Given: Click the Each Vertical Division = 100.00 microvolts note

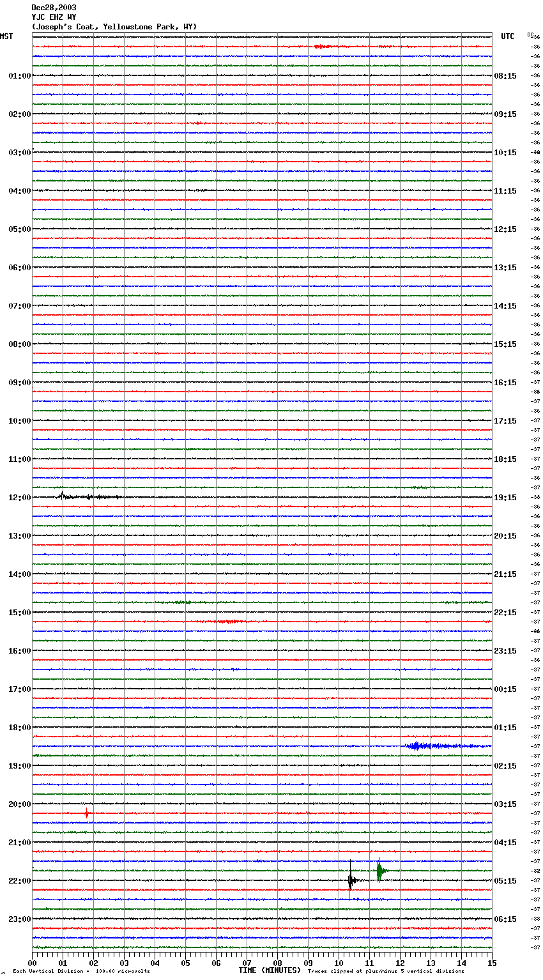Looking at the screenshot, I should click(x=81, y=972).
